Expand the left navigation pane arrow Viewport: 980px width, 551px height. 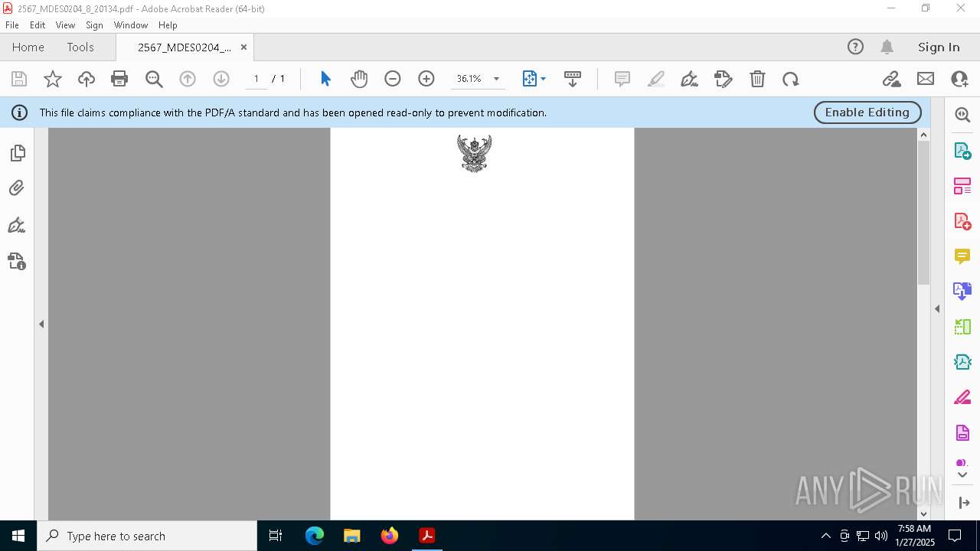[41, 324]
